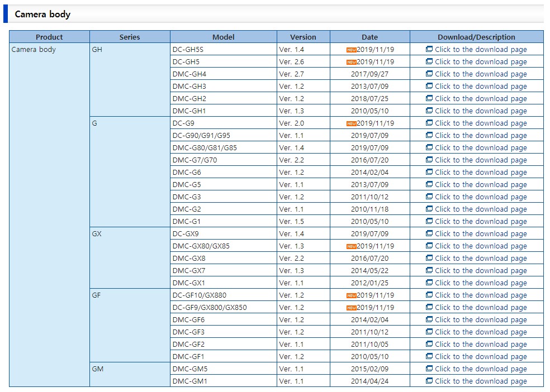The width and height of the screenshot is (550, 392).
Task: Click the window icon in the DMC-G3 row
Action: tap(429, 196)
